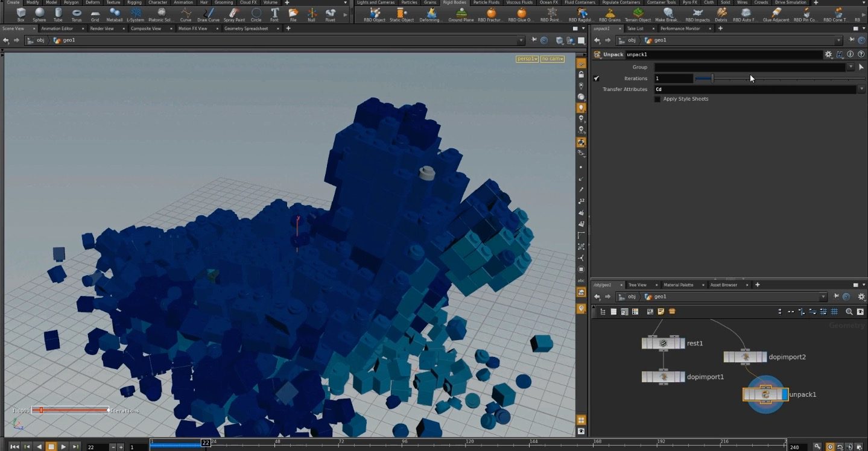Select the Tube shelf tool

(x=58, y=14)
